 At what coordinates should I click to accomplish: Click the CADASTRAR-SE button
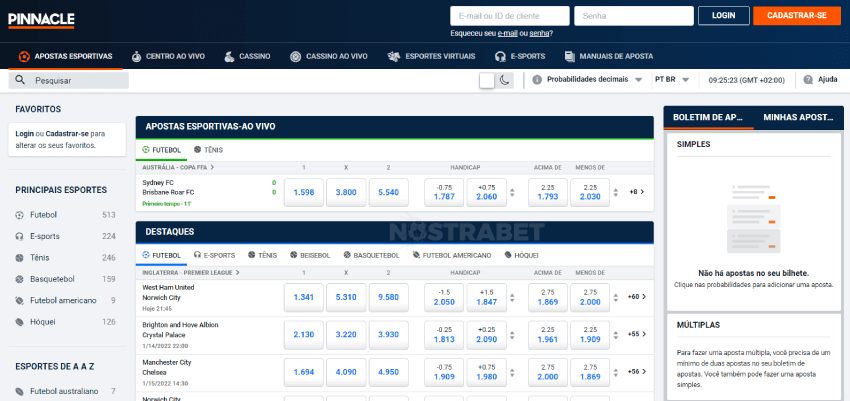tap(797, 16)
